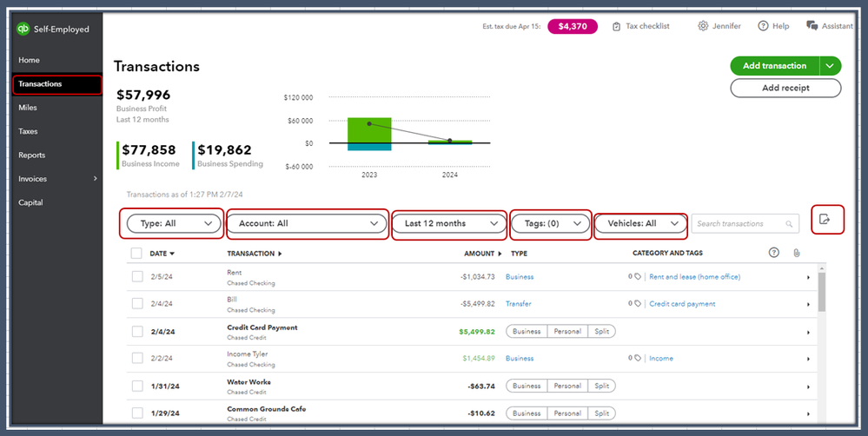Click the tag icon in Income Tyler row
Viewport: 868px width, 436px height.
click(638, 359)
